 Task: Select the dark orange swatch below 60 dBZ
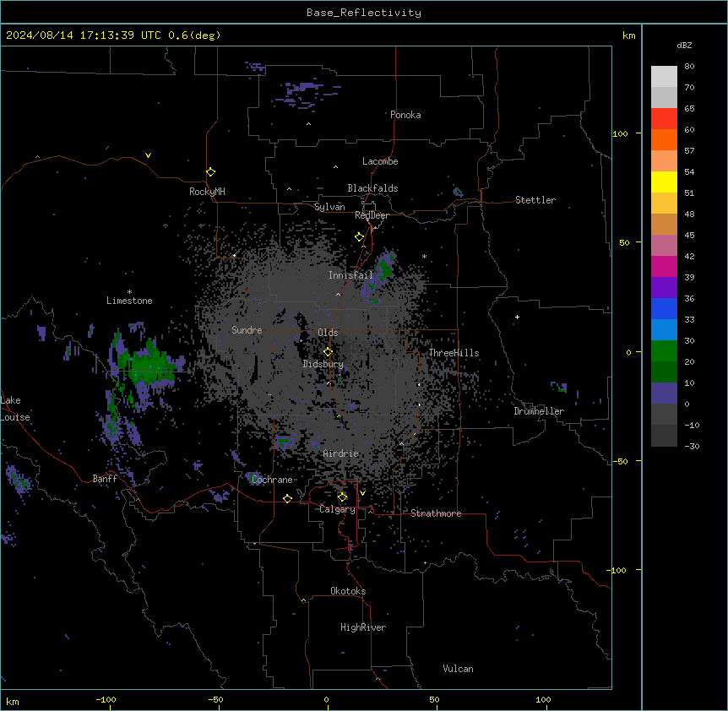click(x=664, y=139)
